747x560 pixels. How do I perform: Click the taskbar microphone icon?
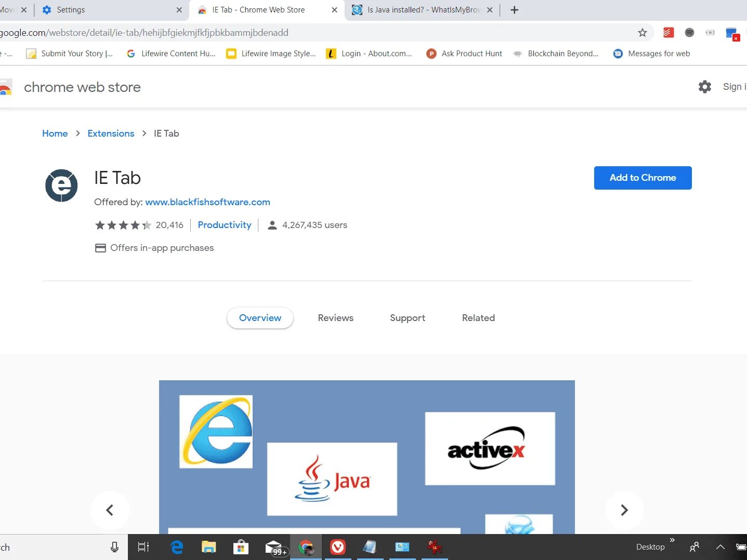[x=114, y=547]
